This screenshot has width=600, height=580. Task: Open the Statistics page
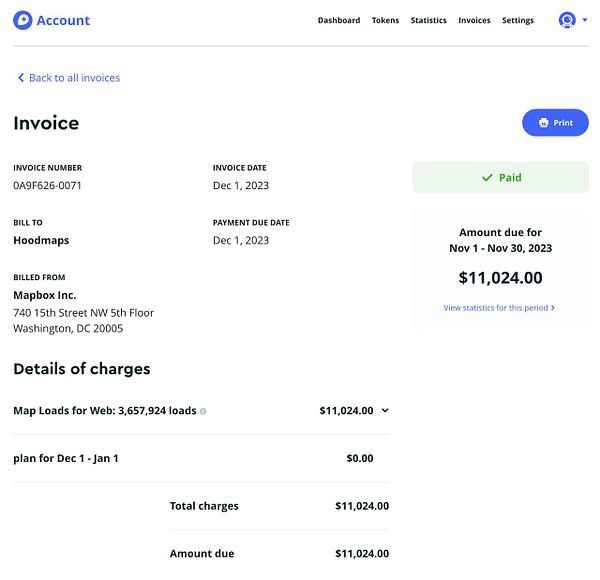coord(428,20)
